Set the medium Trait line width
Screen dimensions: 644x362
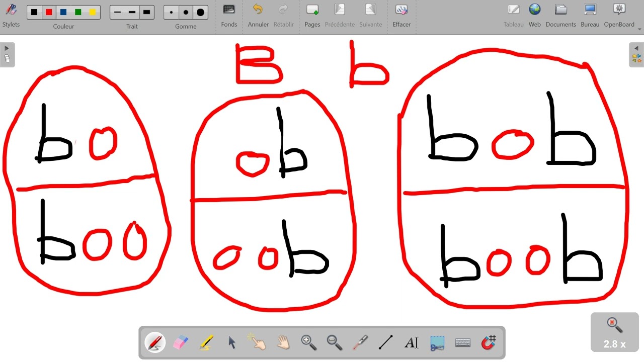[132, 12]
